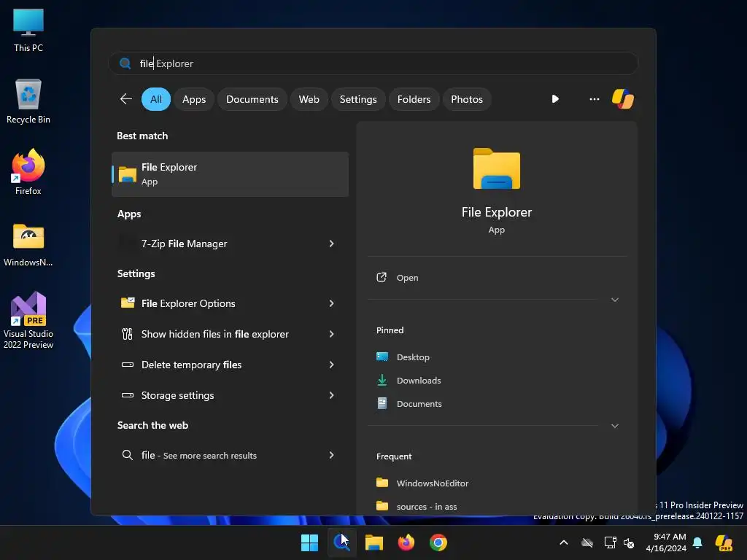
Task: Click the play arrow to show more filters
Action: [555, 99]
